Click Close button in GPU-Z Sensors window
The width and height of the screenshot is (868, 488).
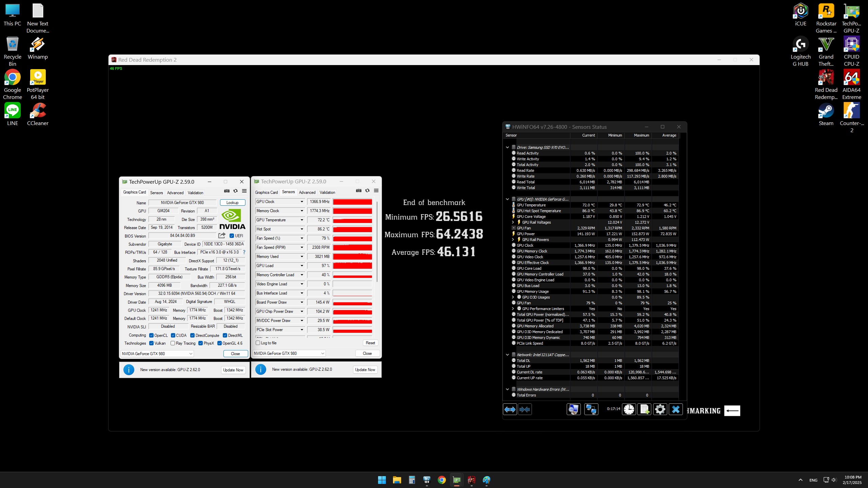[367, 353]
